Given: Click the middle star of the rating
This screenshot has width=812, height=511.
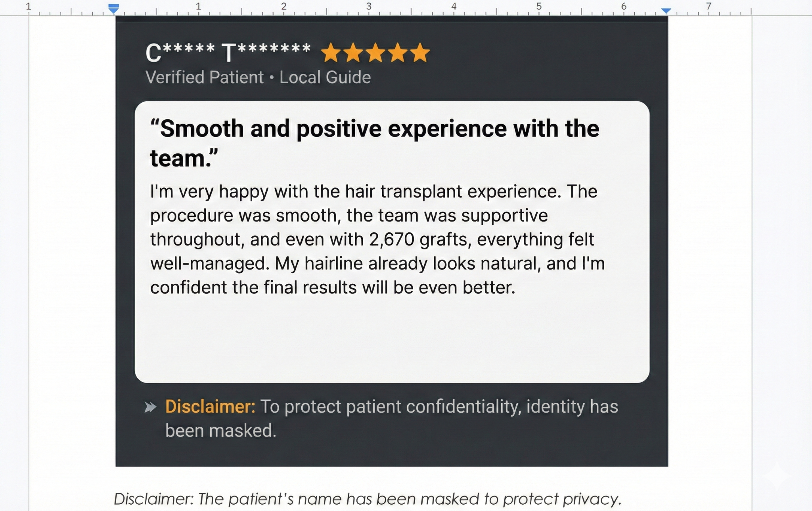Looking at the screenshot, I should (375, 53).
